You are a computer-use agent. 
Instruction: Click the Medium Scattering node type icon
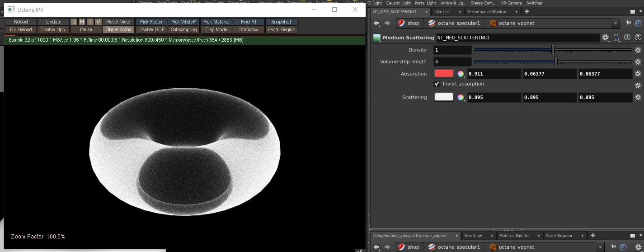coord(377,38)
